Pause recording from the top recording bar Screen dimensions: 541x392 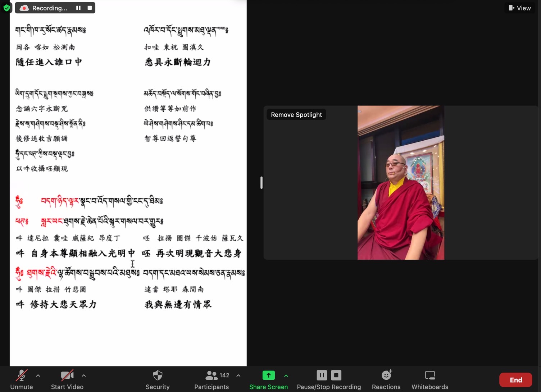(x=78, y=8)
